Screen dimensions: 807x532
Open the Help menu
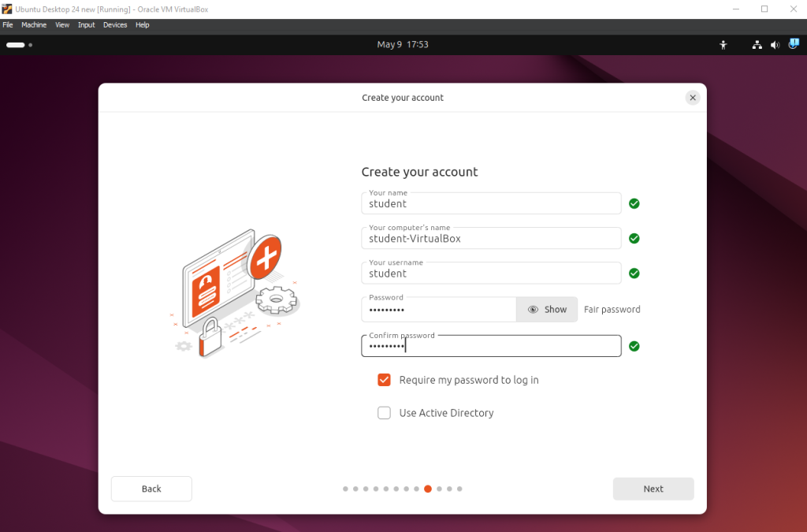point(143,24)
